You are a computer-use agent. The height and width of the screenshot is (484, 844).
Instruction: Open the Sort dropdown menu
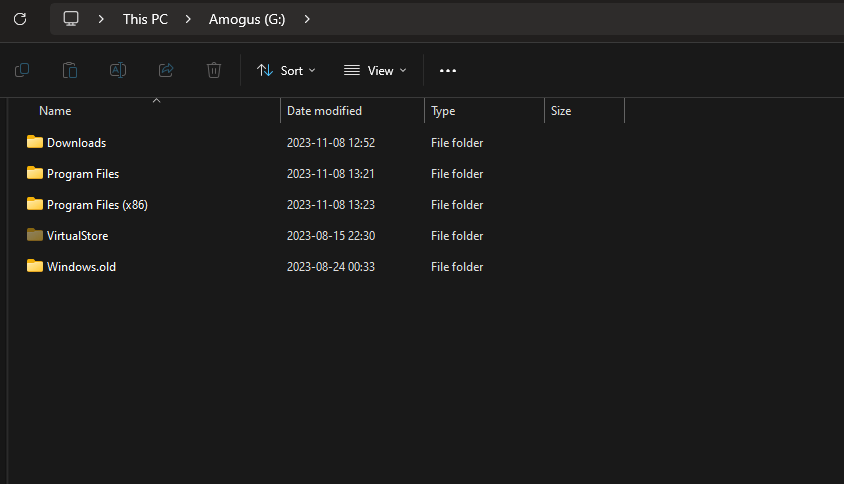click(x=286, y=71)
